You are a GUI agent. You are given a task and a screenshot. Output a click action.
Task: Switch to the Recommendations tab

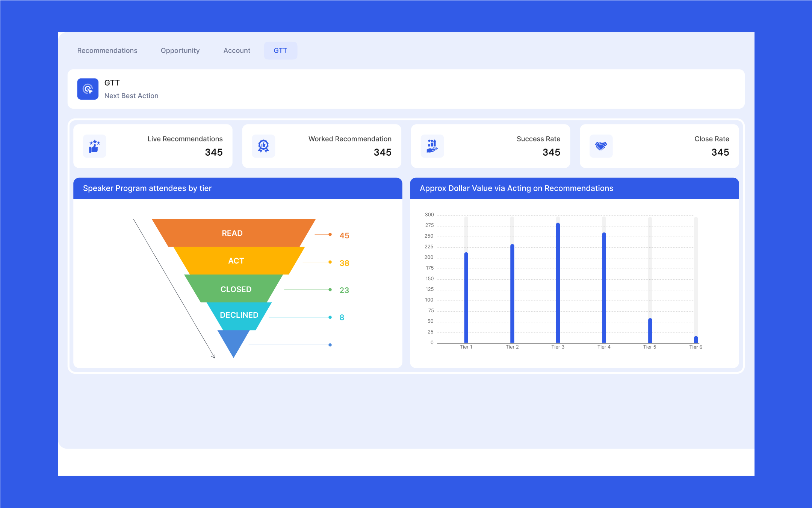point(107,50)
